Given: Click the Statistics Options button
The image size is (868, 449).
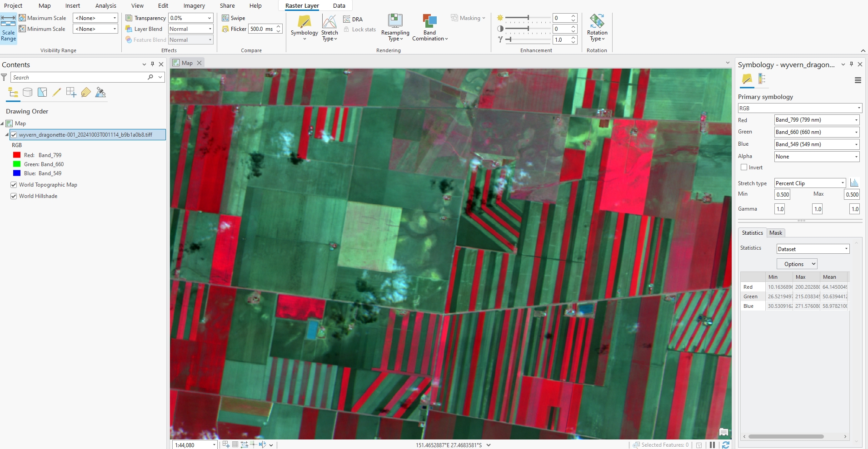Looking at the screenshot, I should coord(797,264).
